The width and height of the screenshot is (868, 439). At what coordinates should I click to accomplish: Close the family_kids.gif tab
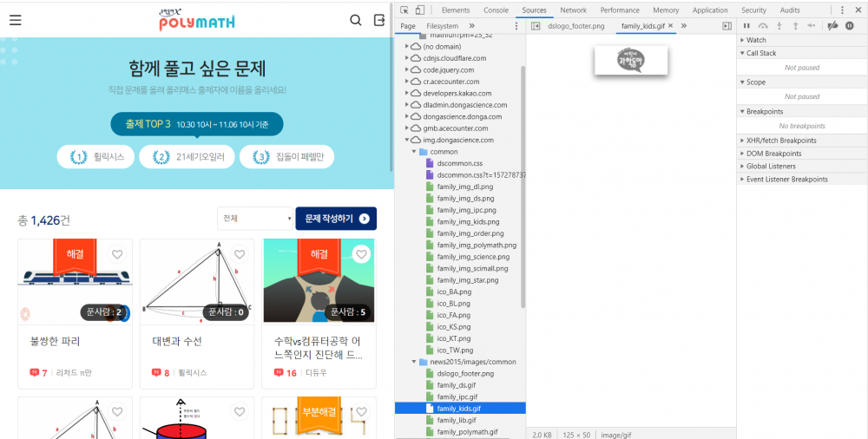tap(671, 25)
